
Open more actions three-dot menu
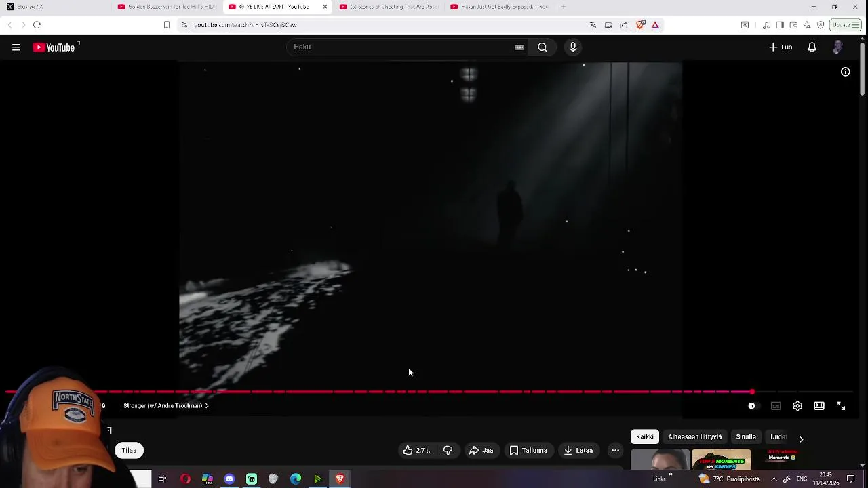point(615,450)
